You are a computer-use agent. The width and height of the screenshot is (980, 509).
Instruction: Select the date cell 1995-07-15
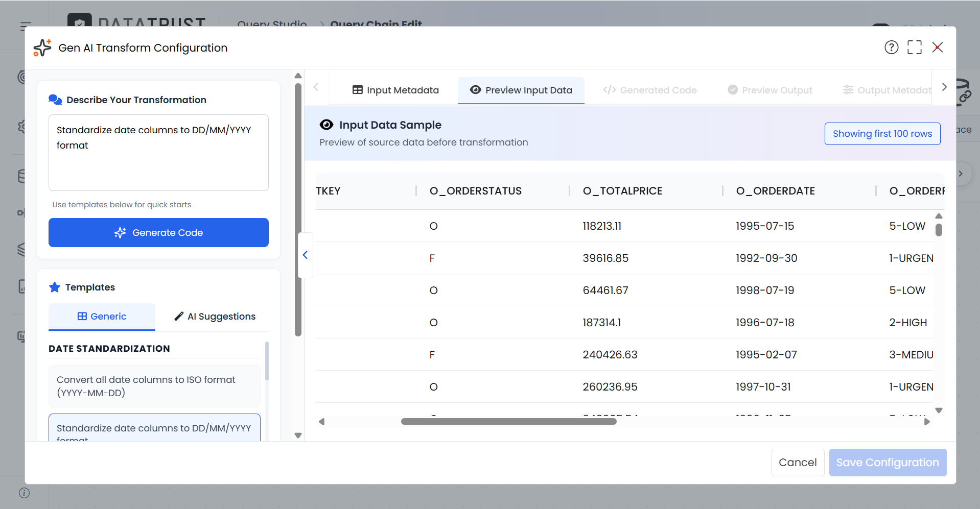(x=765, y=226)
